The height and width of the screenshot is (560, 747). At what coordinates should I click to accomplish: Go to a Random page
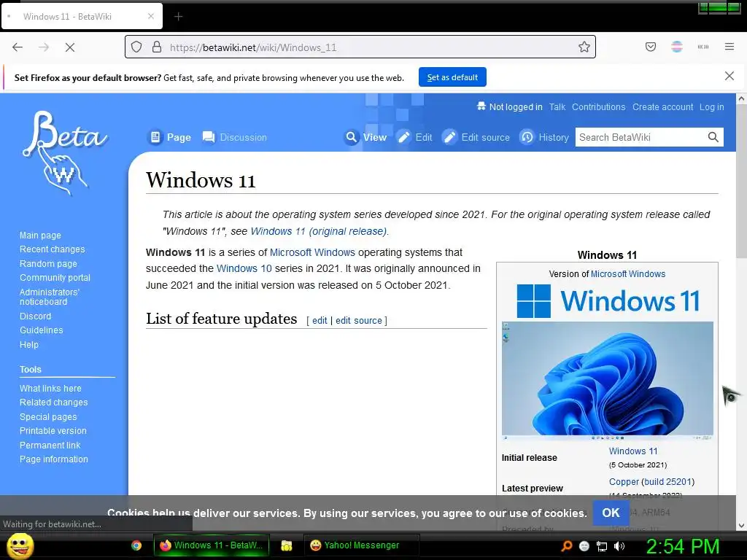tap(48, 263)
